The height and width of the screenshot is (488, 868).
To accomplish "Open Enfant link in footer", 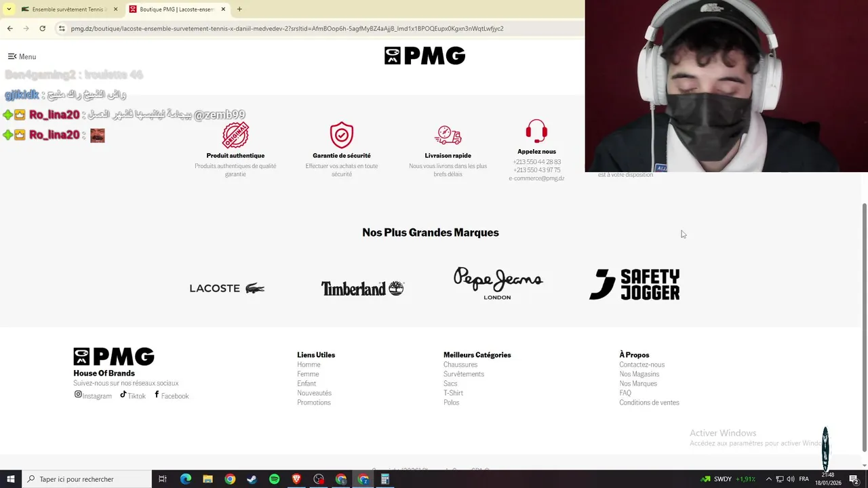I will [x=307, y=384].
